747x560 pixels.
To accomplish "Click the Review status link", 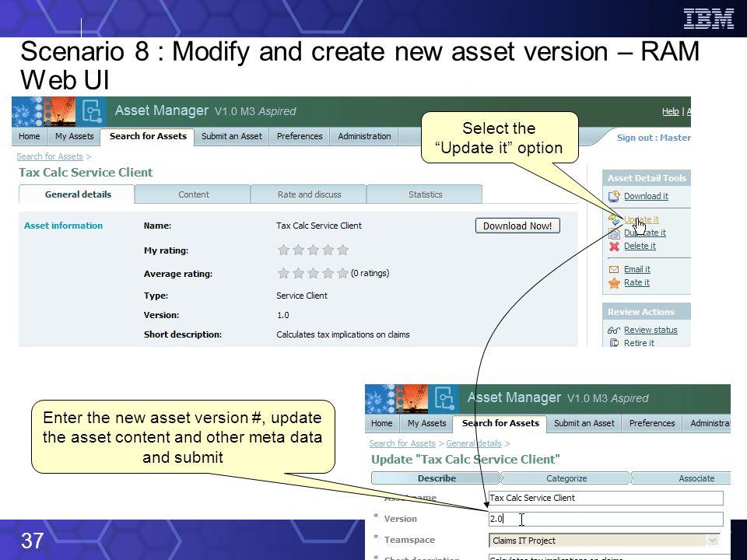I will tap(651, 330).
